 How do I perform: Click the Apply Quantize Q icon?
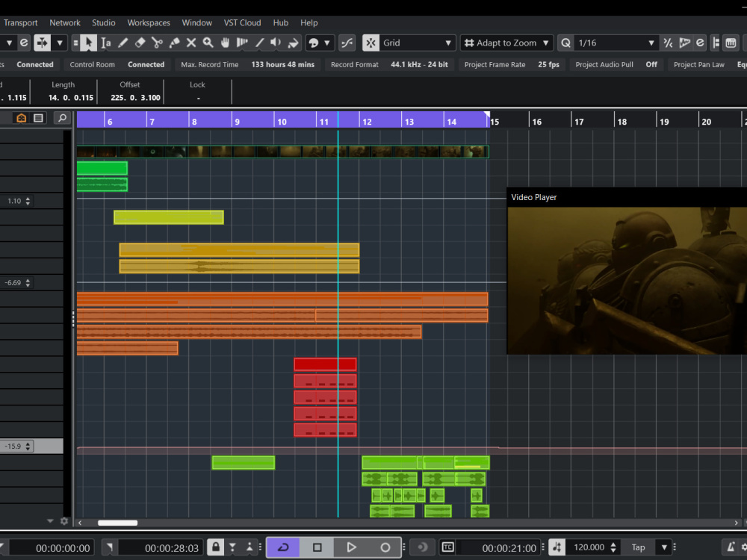pos(565,43)
